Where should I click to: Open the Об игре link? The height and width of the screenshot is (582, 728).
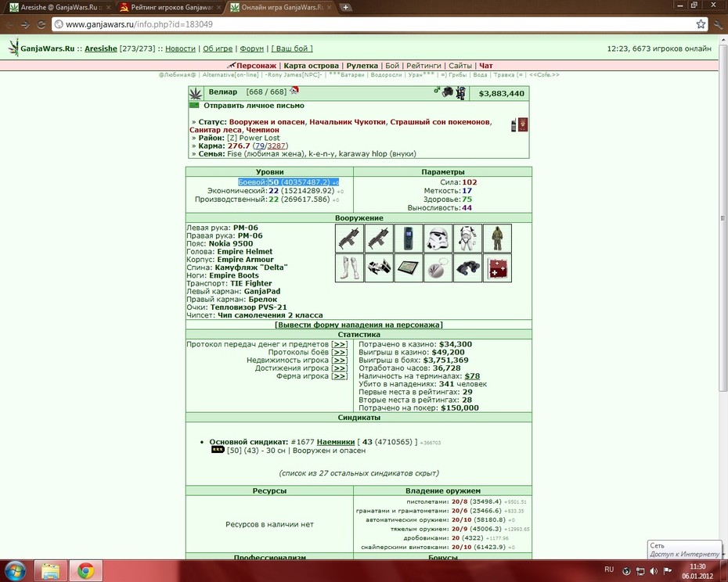point(218,48)
